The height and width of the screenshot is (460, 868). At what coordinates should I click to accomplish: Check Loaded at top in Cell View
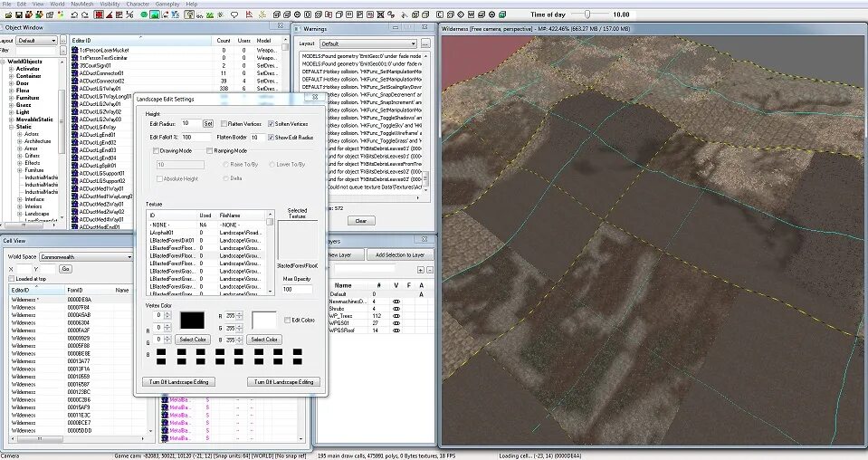[11, 278]
